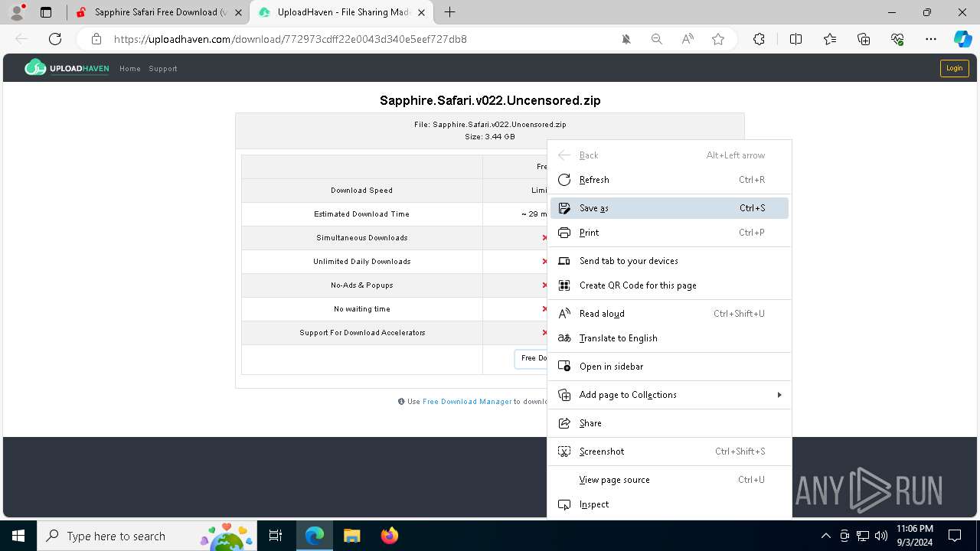
Task: Click the Split screen toolbar icon
Action: pyautogui.click(x=795, y=39)
